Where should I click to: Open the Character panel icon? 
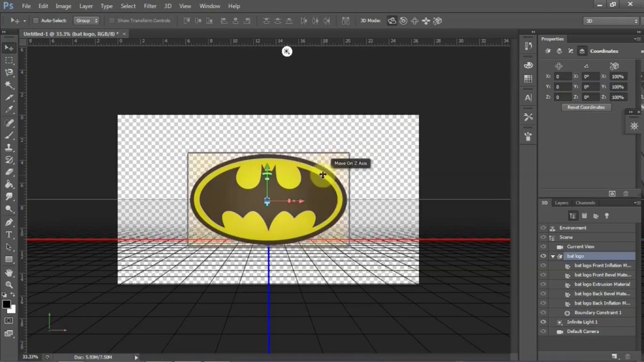[x=528, y=98]
